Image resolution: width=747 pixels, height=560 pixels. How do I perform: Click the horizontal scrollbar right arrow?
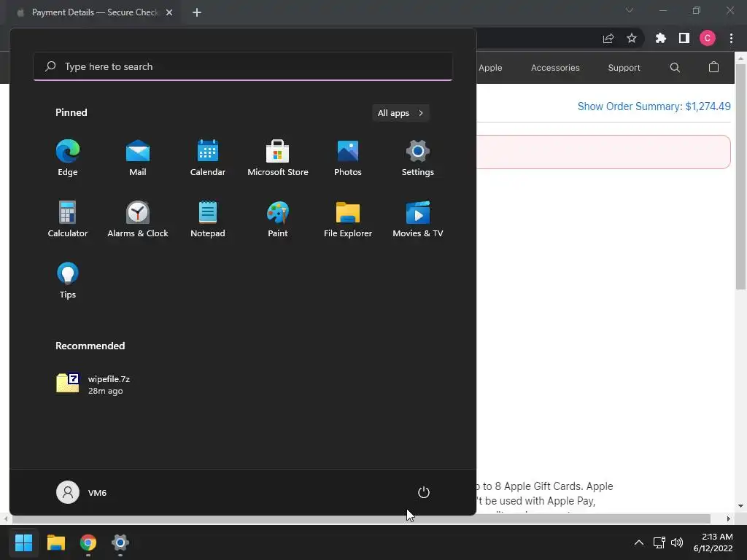(729, 518)
